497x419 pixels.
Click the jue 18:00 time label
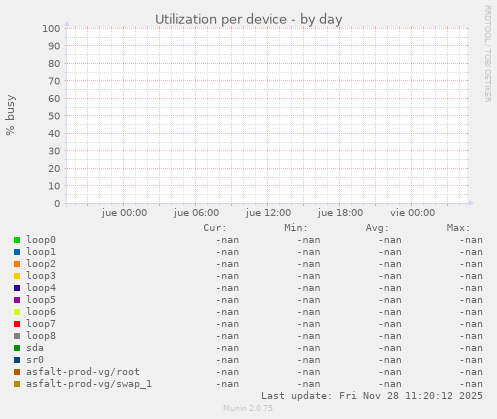click(340, 213)
